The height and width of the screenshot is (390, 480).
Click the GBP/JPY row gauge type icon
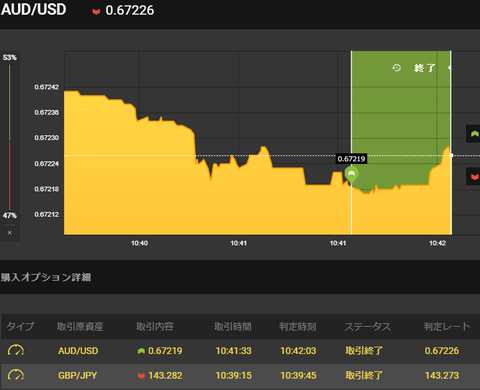[x=16, y=375]
